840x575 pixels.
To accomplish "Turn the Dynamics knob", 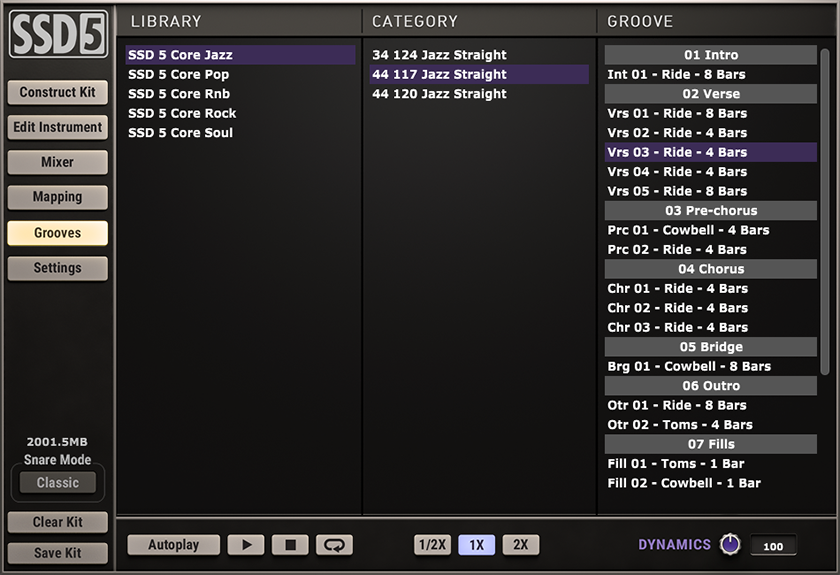I will pos(730,545).
